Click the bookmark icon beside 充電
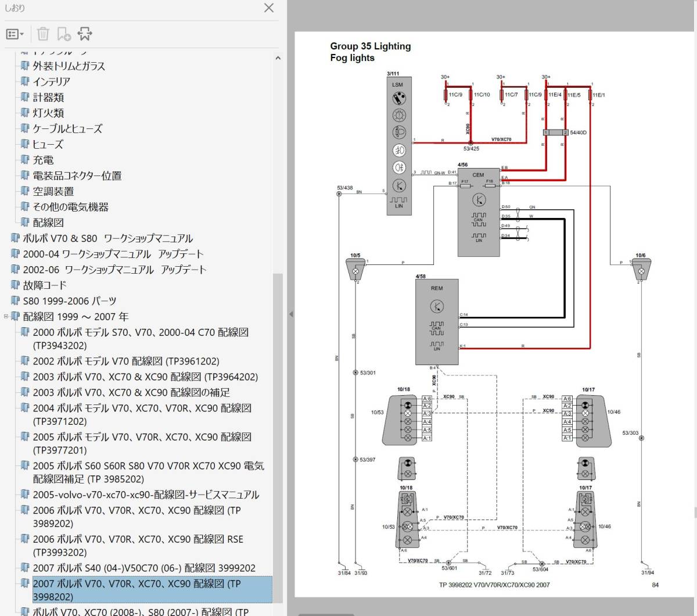This screenshot has width=697, height=616. (x=25, y=160)
